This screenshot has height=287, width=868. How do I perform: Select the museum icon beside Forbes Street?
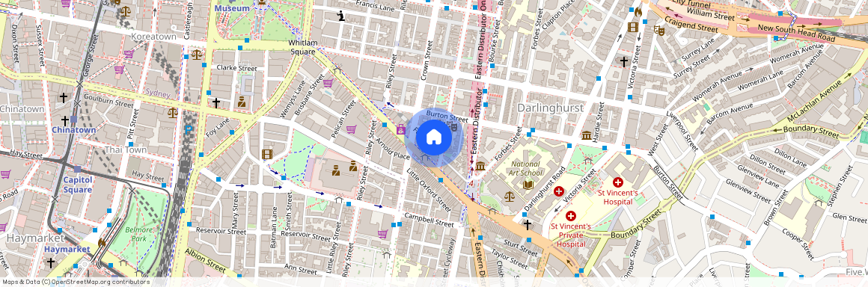pyautogui.click(x=480, y=166)
